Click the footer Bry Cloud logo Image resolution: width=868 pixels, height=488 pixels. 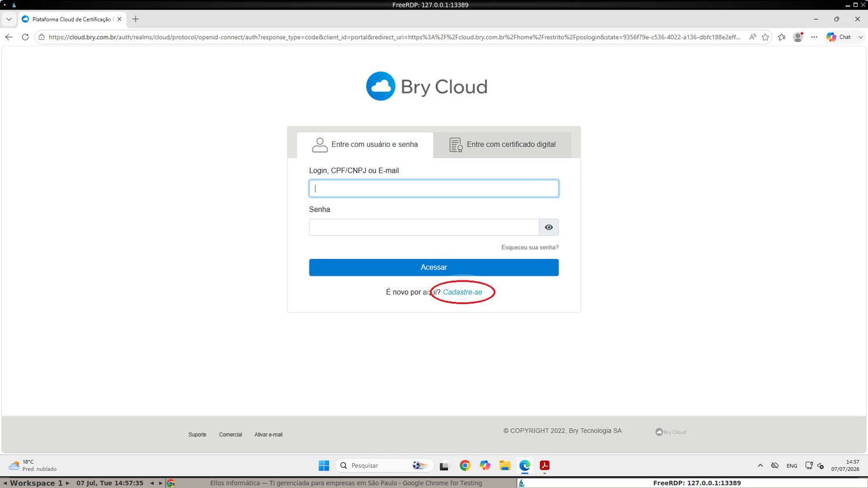point(671,432)
